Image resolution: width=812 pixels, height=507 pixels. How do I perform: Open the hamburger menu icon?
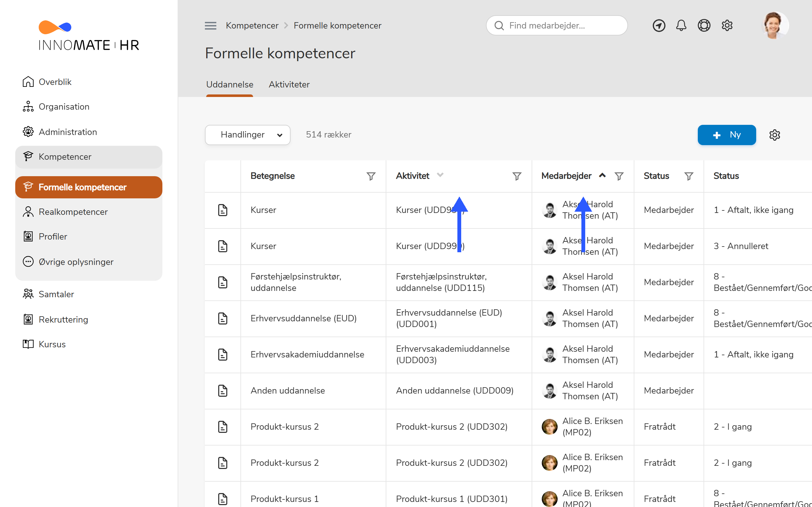[x=210, y=25]
